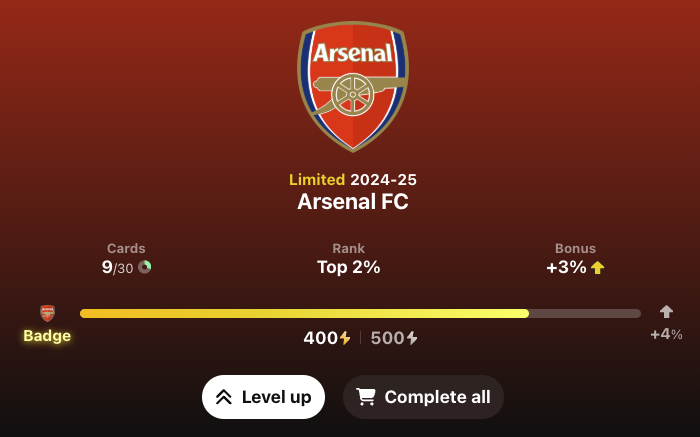Click the small Arsenal badge icon

point(47,313)
